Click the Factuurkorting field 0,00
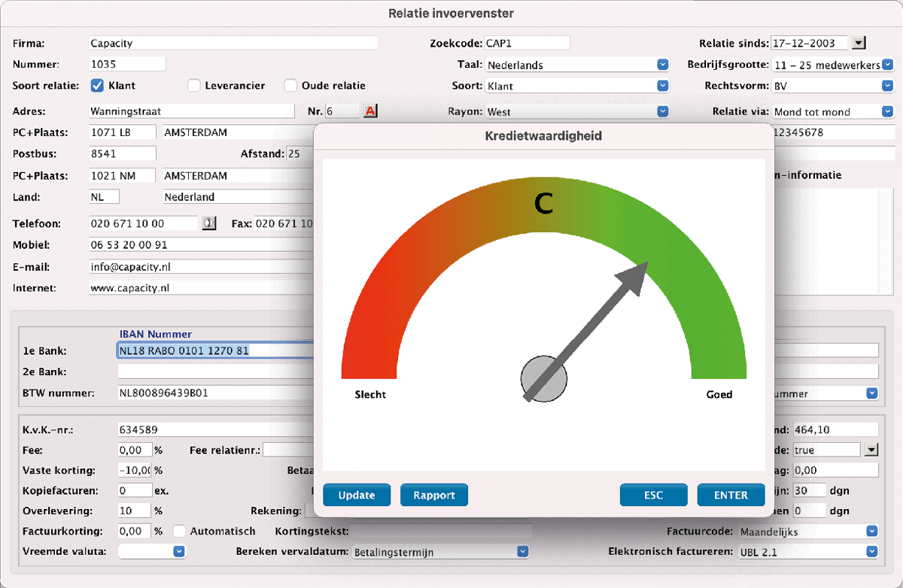Viewport: 903px width, 588px height. (135, 531)
